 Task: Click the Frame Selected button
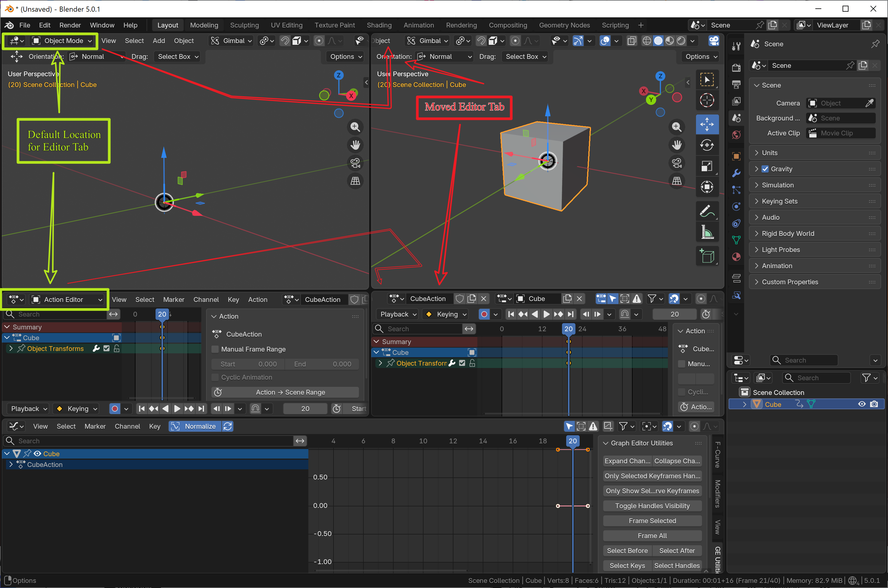tap(652, 521)
